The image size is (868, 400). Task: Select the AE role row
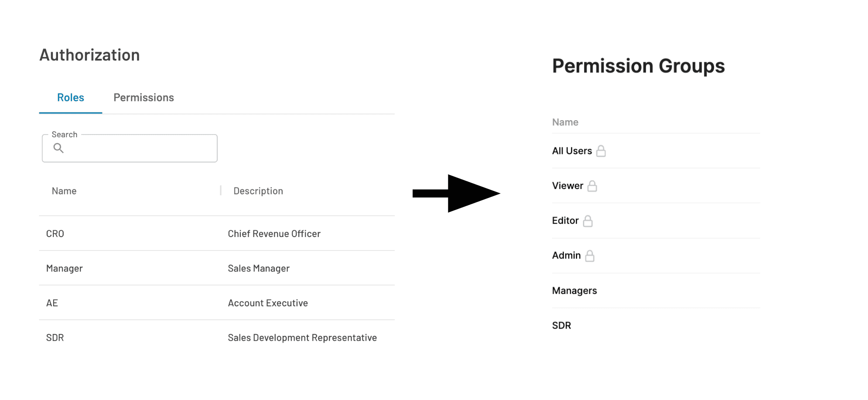[x=52, y=303]
